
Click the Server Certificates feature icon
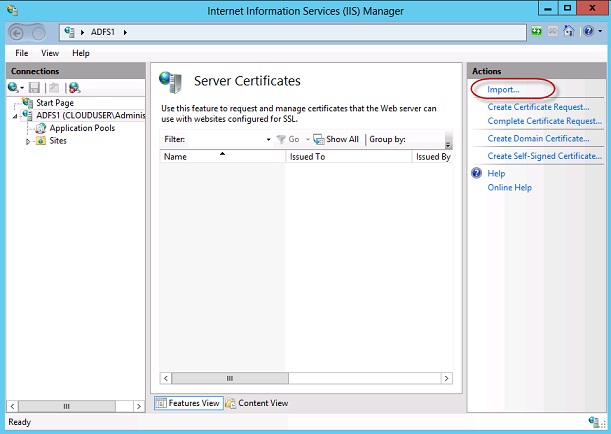click(171, 82)
